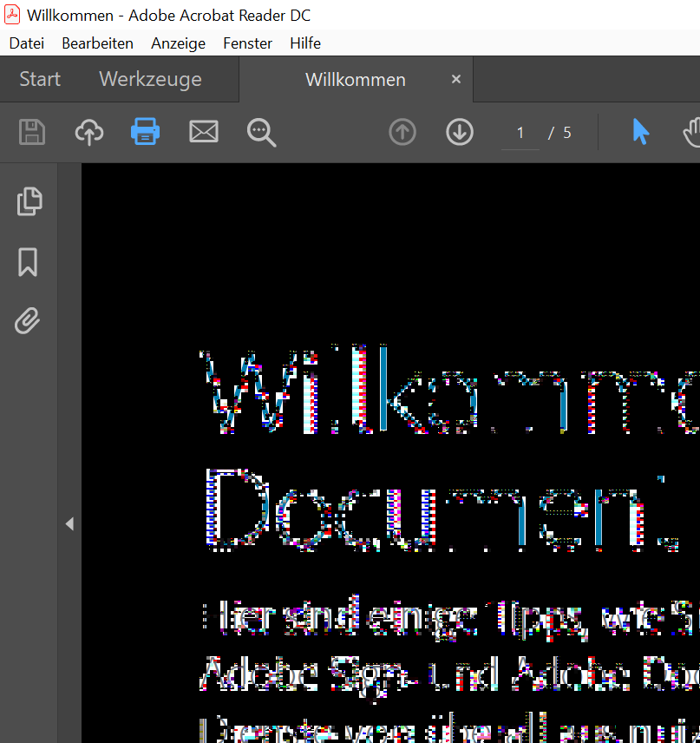The width and height of the screenshot is (700, 743).
Task: Switch to the Werkzeuge tab
Action: click(150, 79)
